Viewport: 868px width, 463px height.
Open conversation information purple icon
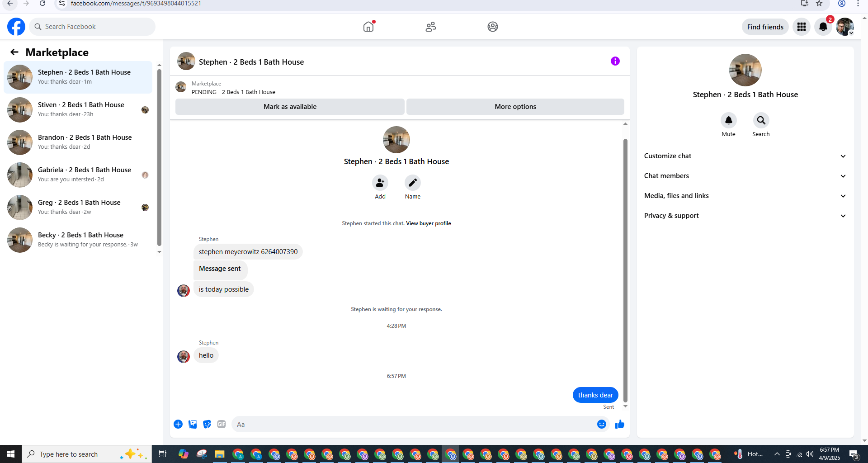[x=615, y=61]
